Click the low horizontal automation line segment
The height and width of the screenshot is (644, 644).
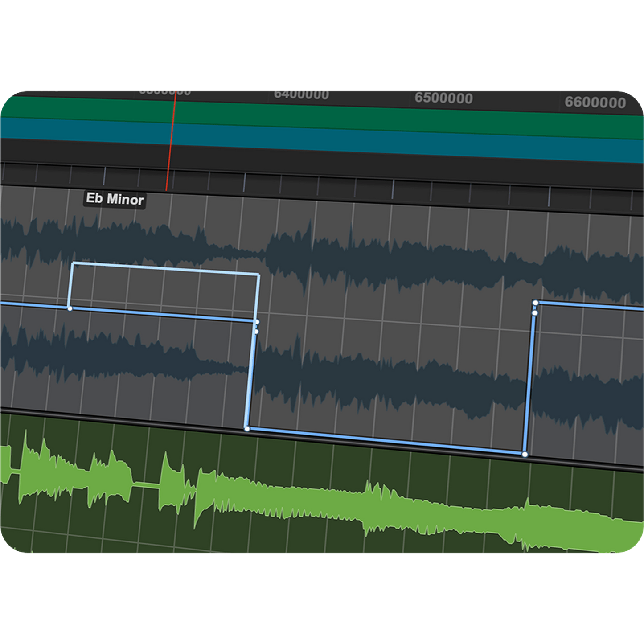click(x=383, y=441)
